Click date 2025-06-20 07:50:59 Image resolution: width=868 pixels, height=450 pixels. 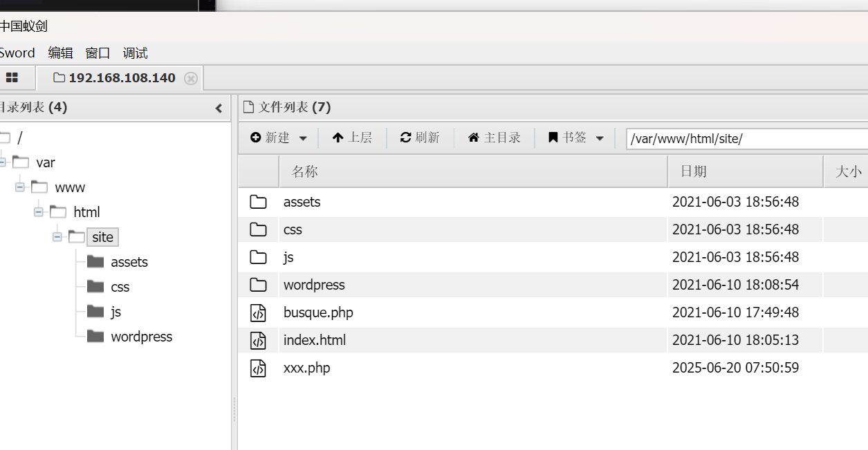[x=736, y=368]
